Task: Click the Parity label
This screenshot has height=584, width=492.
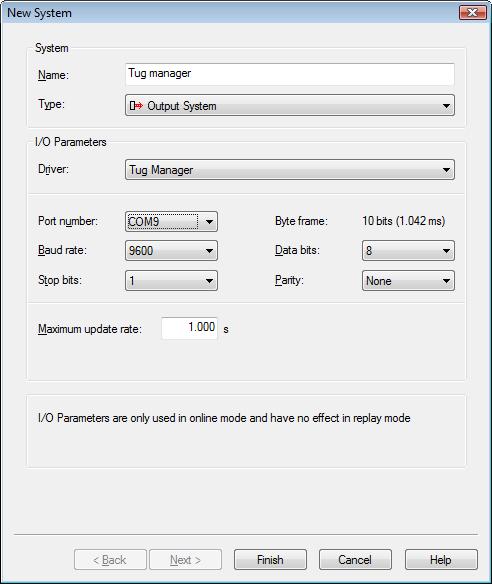Action: (289, 280)
